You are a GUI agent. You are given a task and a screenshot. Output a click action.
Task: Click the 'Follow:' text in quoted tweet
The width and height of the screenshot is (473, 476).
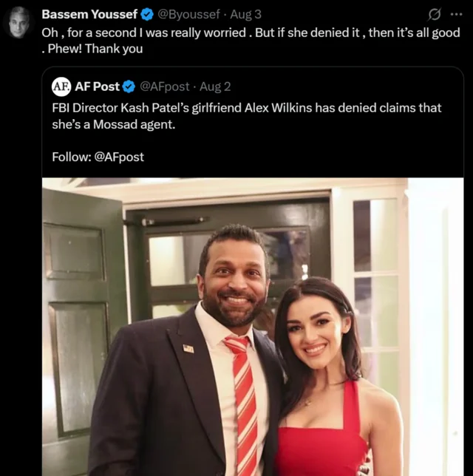(72, 157)
